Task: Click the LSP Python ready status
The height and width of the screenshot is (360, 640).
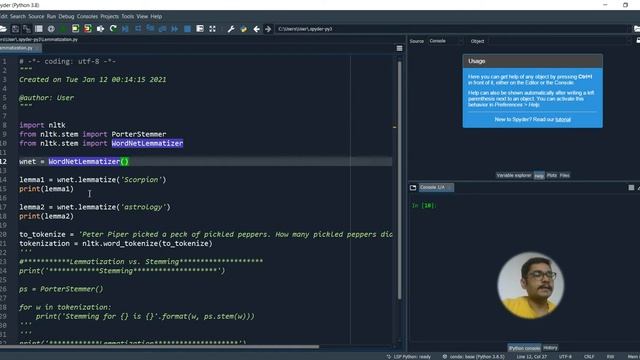Action: pyautogui.click(x=409, y=357)
